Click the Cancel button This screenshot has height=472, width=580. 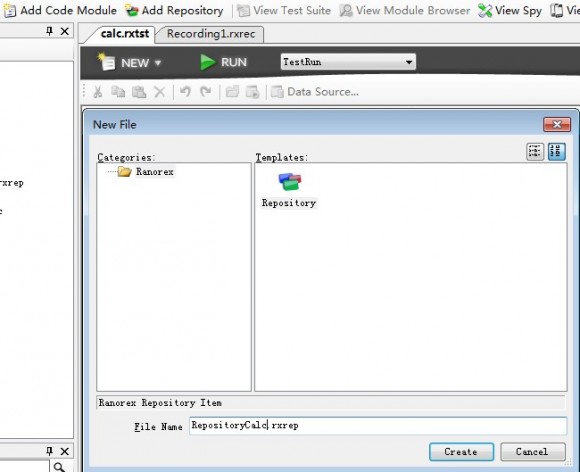point(533,452)
